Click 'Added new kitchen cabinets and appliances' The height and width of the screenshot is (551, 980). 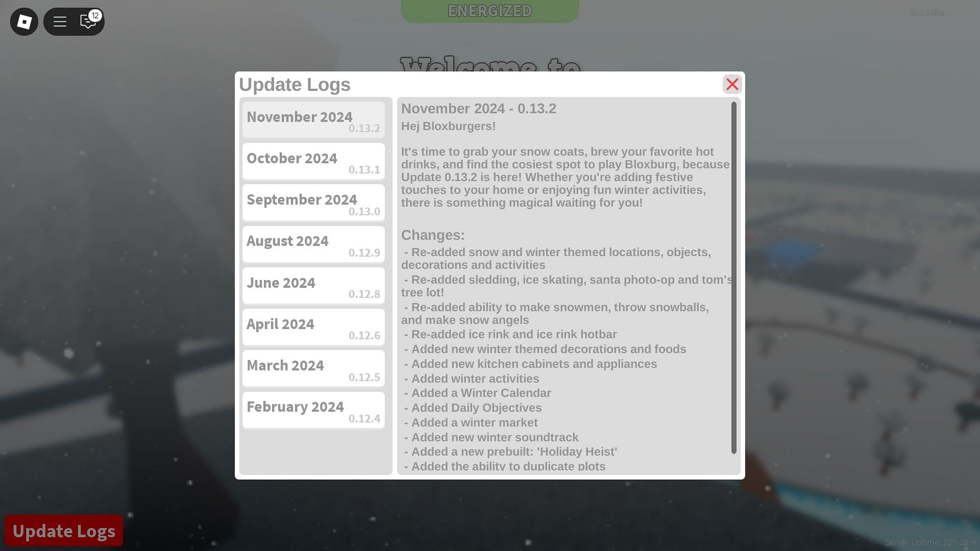[x=531, y=364]
